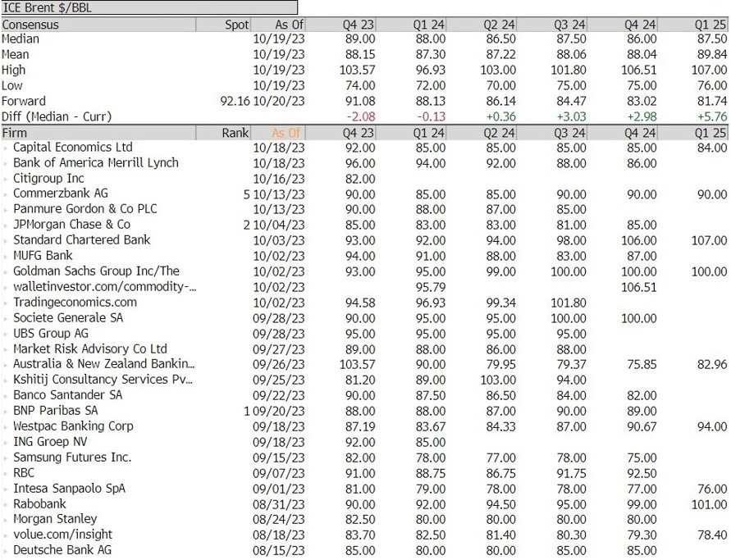731x560 pixels.
Task: Click the ICE Brent $/BBL title field
Action: (149, 7)
